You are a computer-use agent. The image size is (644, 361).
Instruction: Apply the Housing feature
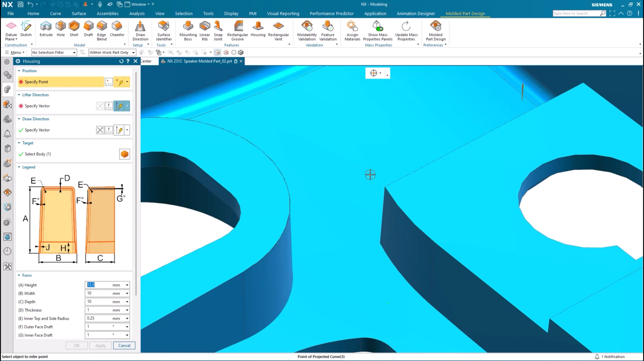(100, 345)
